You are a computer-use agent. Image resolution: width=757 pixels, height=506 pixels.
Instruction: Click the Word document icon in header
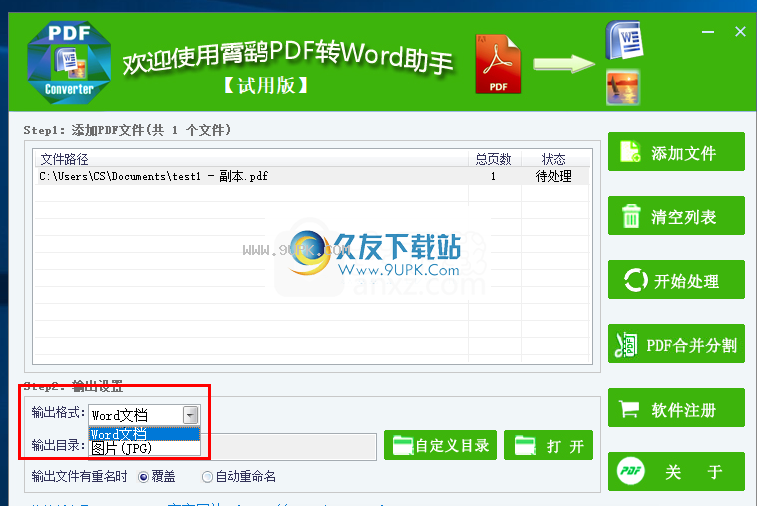click(x=624, y=40)
